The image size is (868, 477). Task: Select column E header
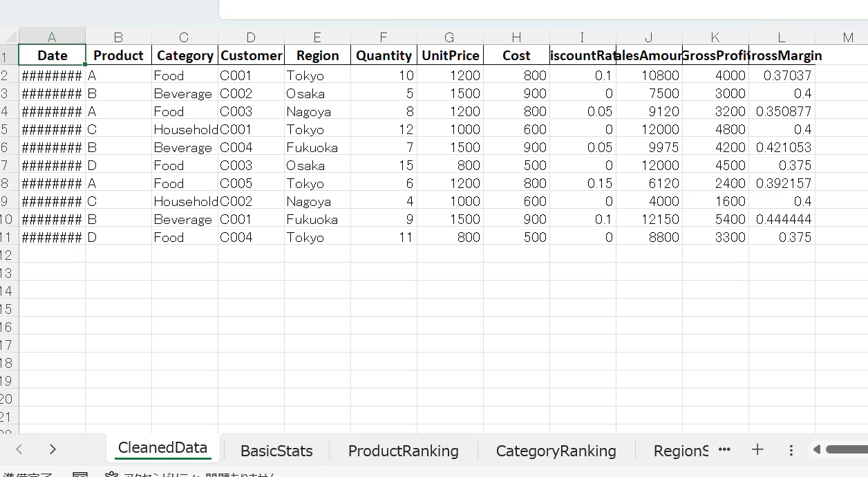[x=317, y=37]
